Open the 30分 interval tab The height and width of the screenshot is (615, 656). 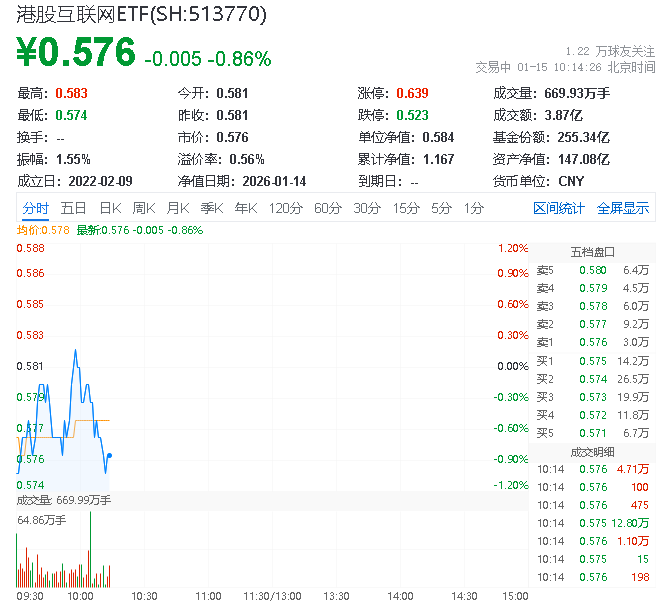(367, 208)
